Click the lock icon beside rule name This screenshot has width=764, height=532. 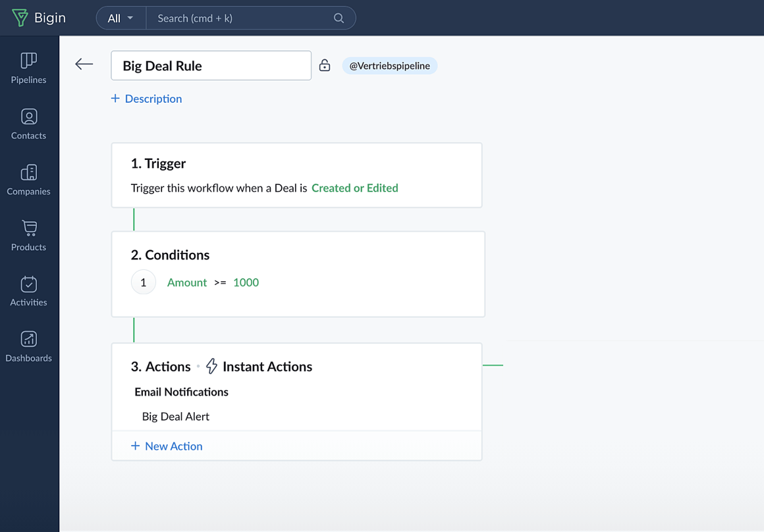click(x=325, y=65)
